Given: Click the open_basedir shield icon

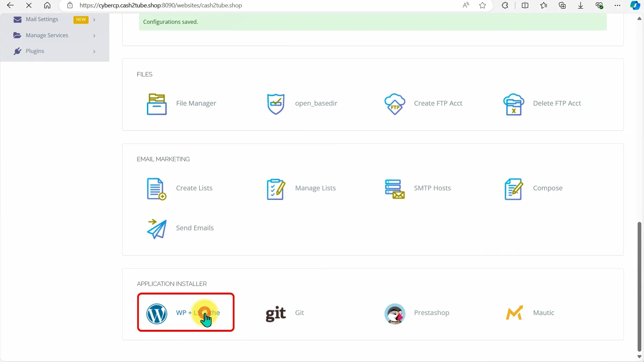Looking at the screenshot, I should click(x=276, y=104).
